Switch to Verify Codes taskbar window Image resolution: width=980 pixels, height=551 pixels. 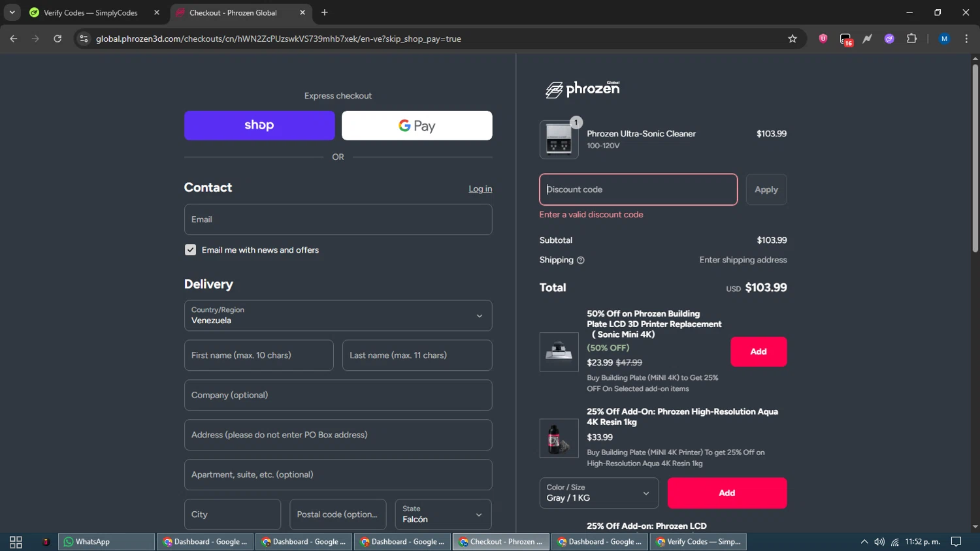click(697, 542)
